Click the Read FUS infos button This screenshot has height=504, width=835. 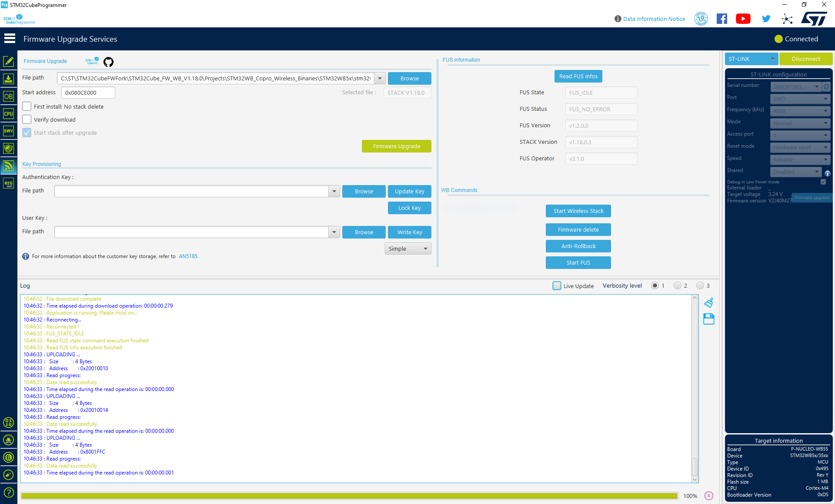click(x=578, y=76)
